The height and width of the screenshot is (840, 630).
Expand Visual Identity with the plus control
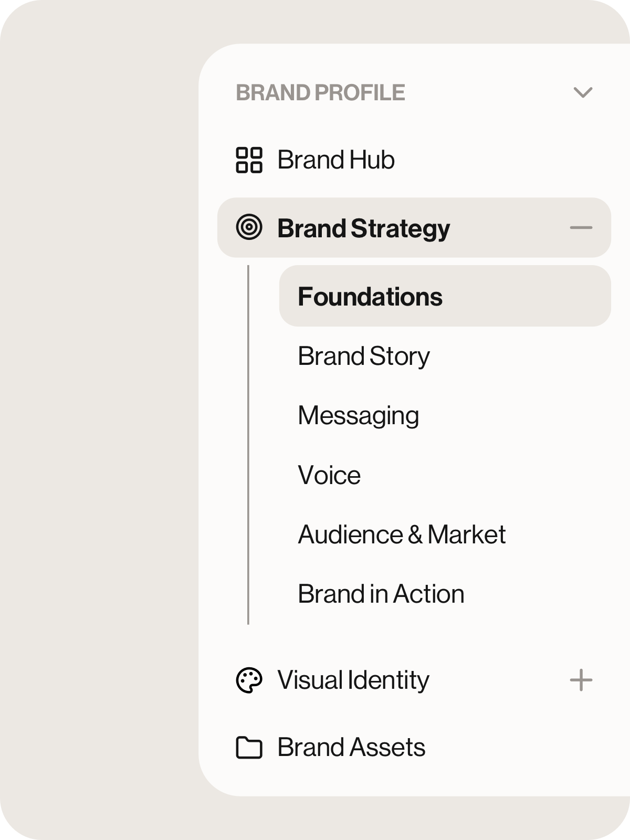(580, 679)
